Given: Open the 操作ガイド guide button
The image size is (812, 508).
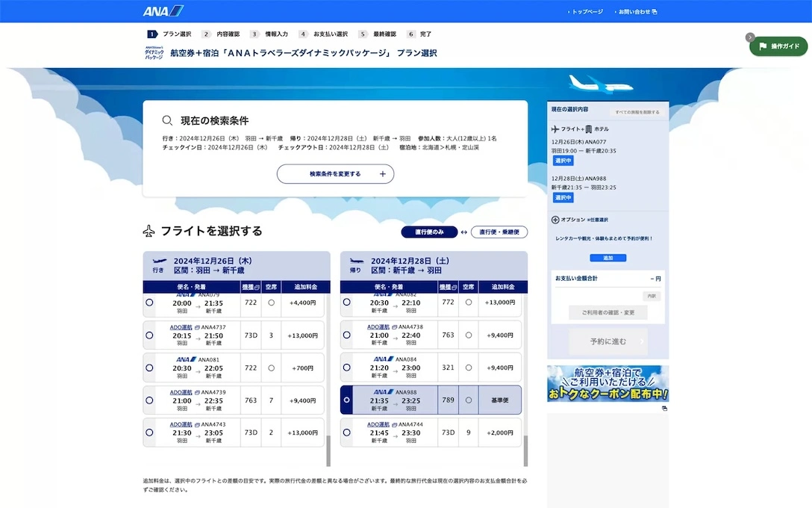Looking at the screenshot, I should click(779, 46).
